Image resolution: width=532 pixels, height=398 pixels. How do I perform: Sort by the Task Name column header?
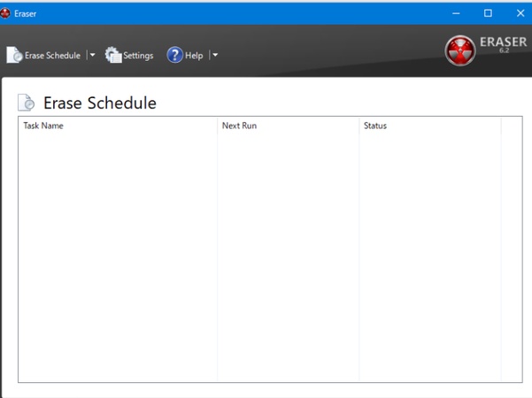[x=118, y=126]
